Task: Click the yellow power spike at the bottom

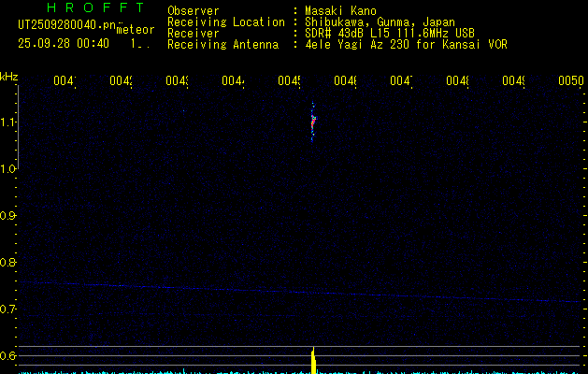Action: [x=313, y=358]
